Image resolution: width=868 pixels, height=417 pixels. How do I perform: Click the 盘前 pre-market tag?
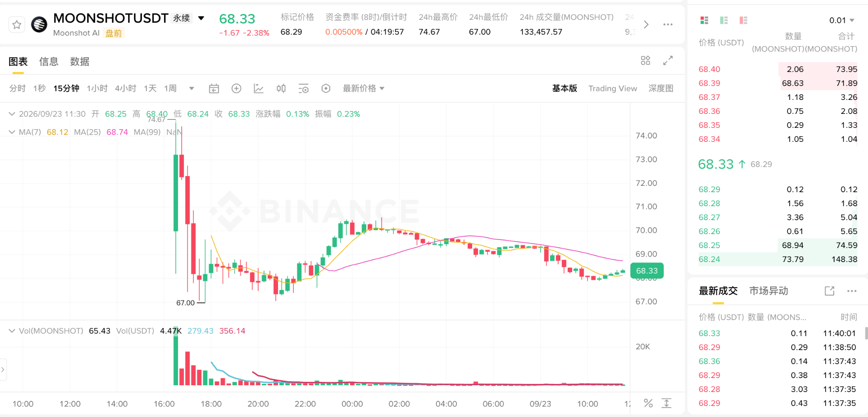pyautogui.click(x=114, y=33)
